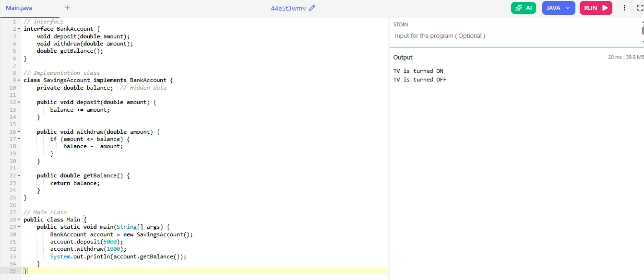Click the "// Implementation class" comment
This screenshot has height=280, width=644.
[x=62, y=73]
